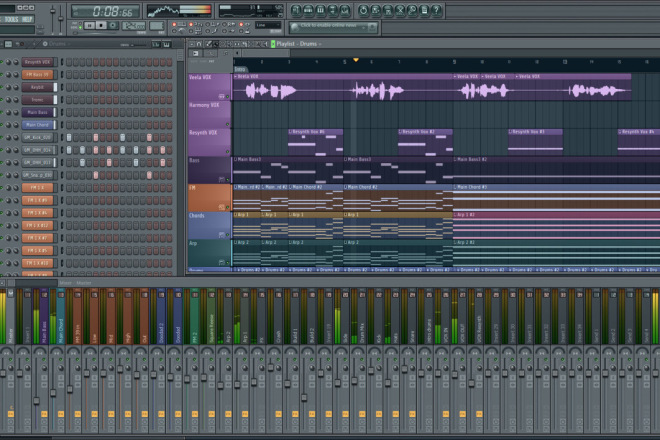The height and width of the screenshot is (440, 660).
Task: Click the question-mark help icon in top toolbar
Action: (436, 10)
